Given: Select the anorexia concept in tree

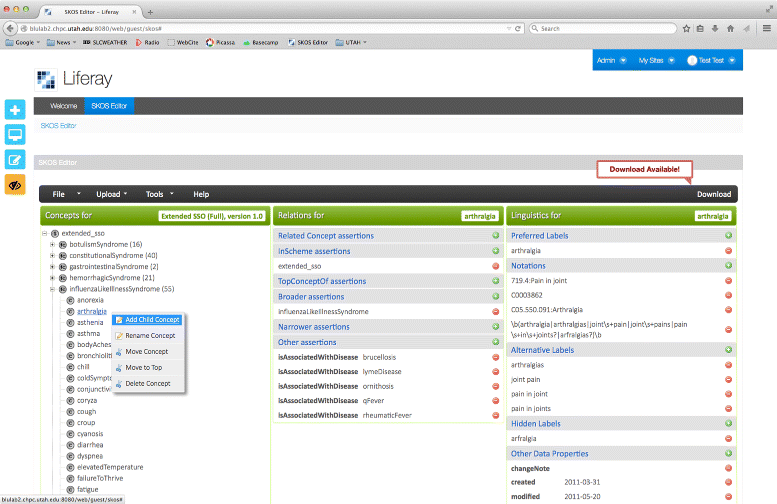Looking at the screenshot, I should coord(90,300).
